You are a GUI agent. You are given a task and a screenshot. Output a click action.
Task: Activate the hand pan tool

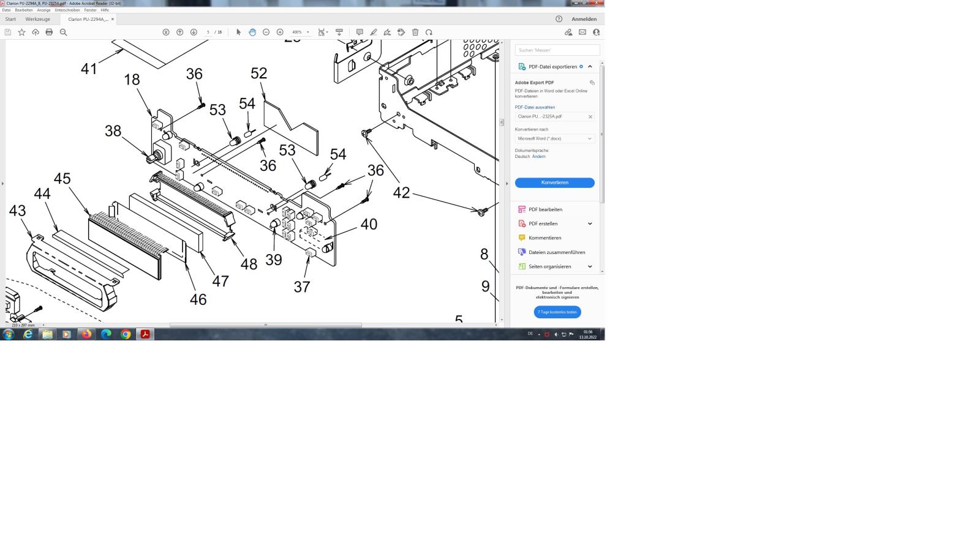[252, 32]
